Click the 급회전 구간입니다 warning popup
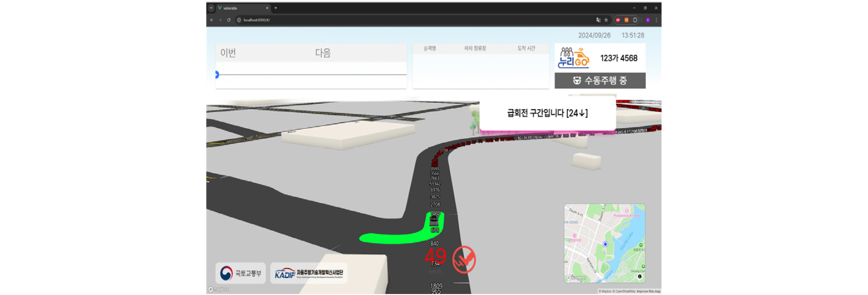The height and width of the screenshot is (295, 868). (x=547, y=113)
